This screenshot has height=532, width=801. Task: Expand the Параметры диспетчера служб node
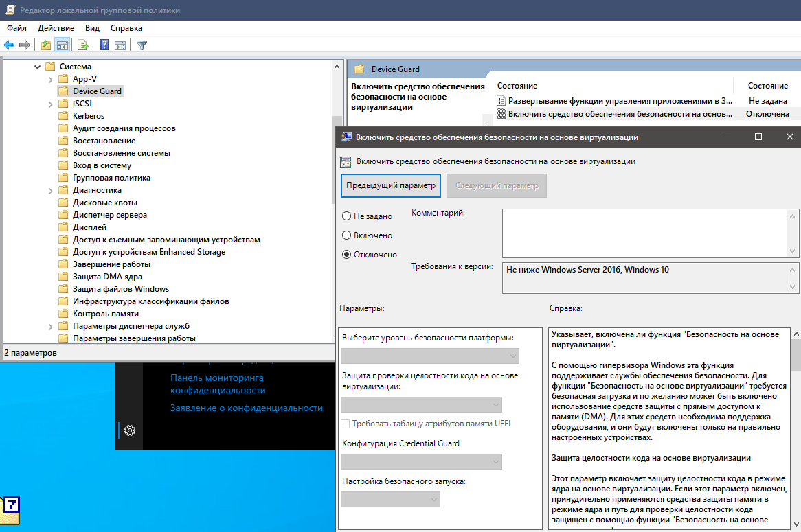click(50, 326)
